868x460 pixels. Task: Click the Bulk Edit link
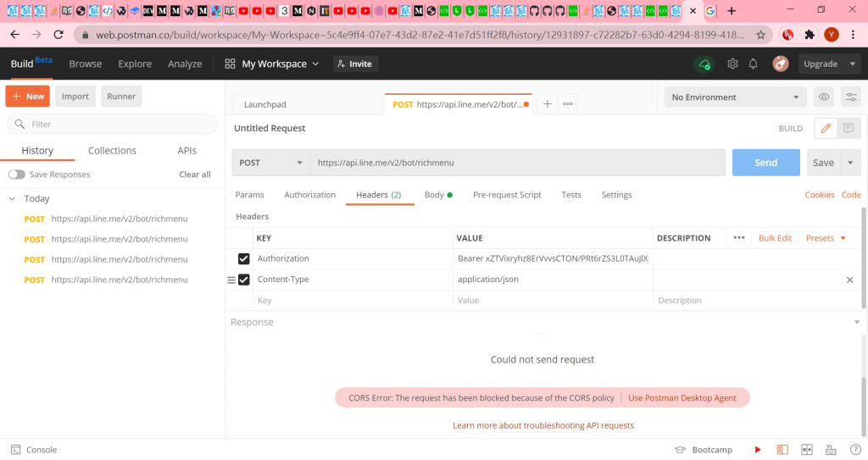click(x=775, y=238)
